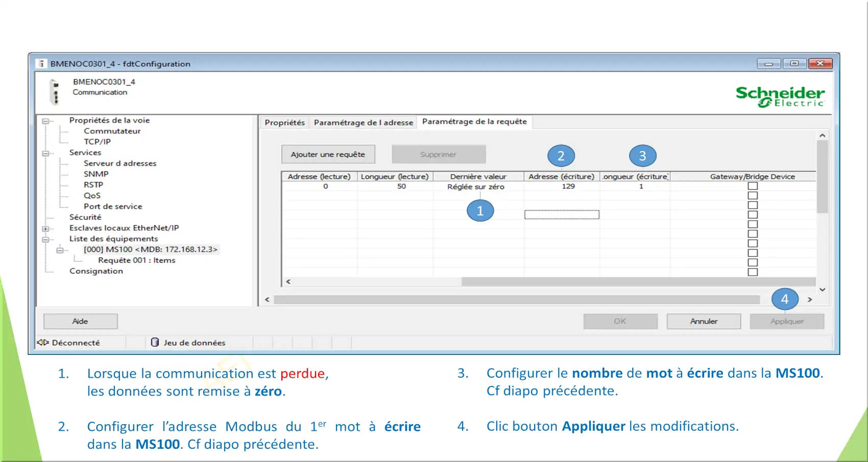Screen dimensions: 868x462
Task: Click the blue numbered marker 4
Action: pyautogui.click(x=784, y=299)
